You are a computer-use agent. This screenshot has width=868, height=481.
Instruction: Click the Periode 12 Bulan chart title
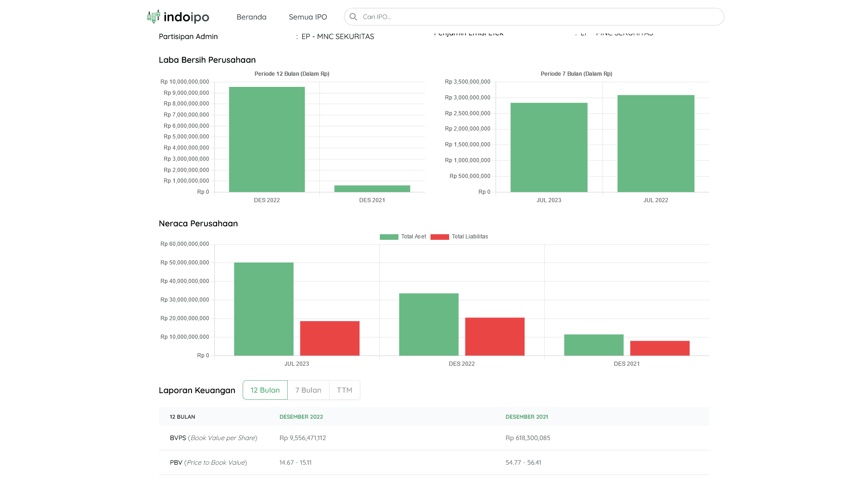click(292, 74)
